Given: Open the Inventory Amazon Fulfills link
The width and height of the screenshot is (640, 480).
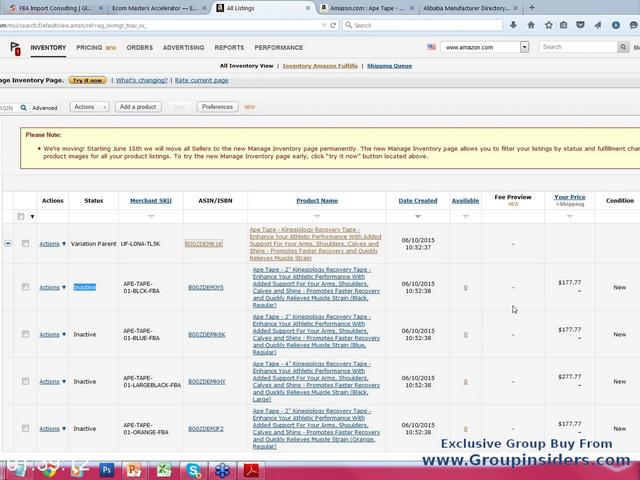Looking at the screenshot, I should click(320, 66).
